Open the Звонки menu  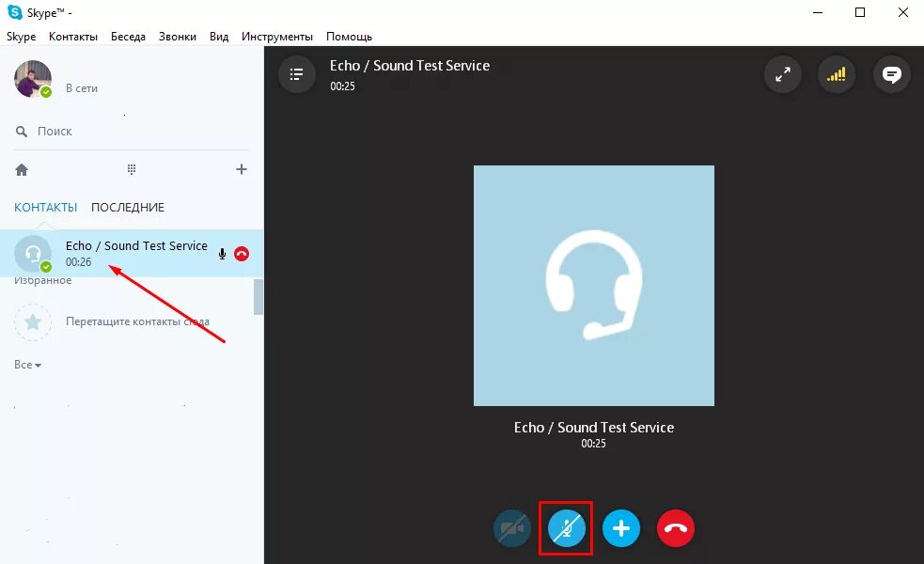[x=178, y=37]
